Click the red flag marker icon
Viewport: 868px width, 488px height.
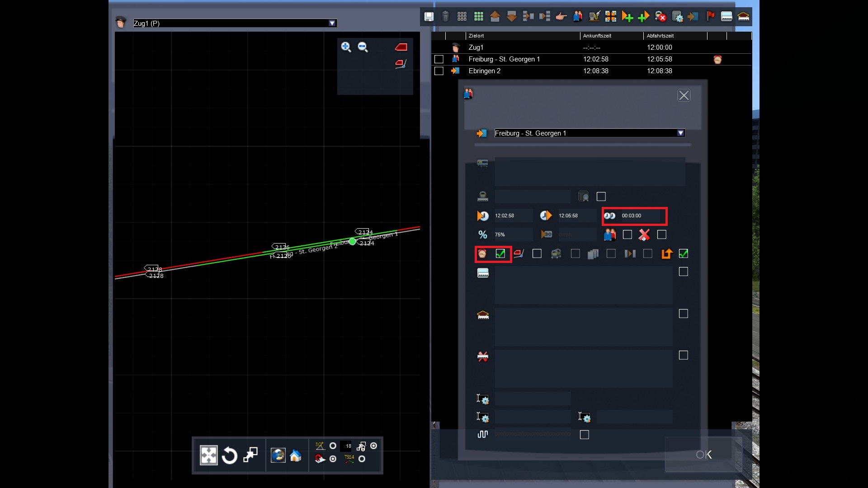click(710, 17)
